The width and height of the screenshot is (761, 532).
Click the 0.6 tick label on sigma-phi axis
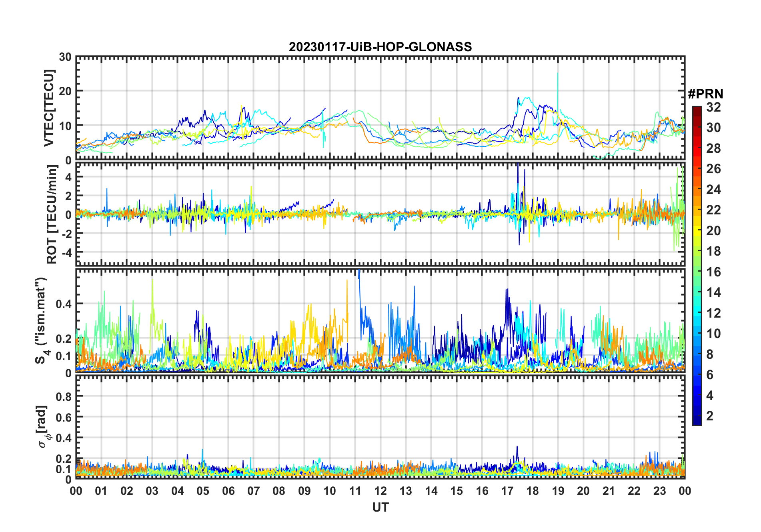[x=64, y=417]
